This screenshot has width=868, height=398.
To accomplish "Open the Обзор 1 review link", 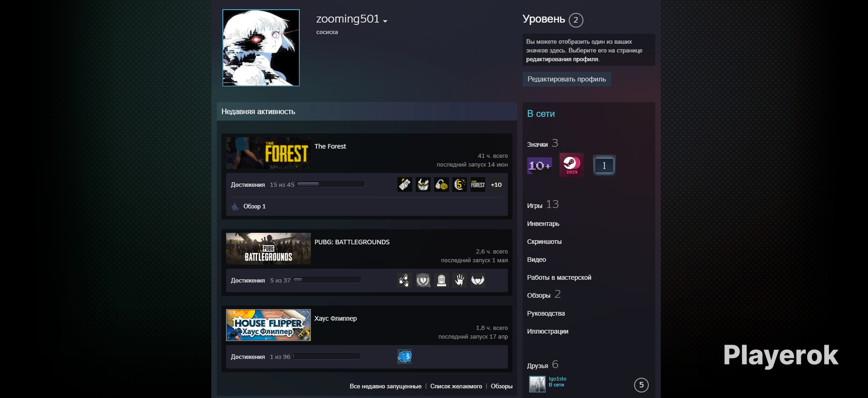I will click(x=255, y=207).
